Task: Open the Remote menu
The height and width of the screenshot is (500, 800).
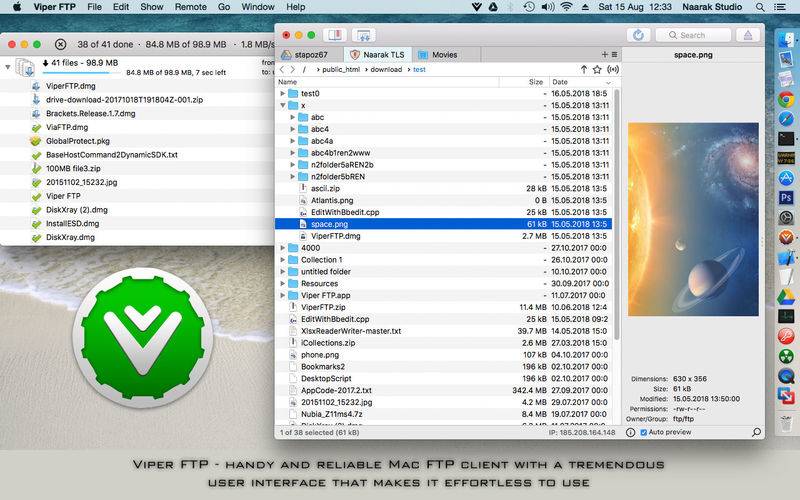Action: pyautogui.click(x=191, y=7)
